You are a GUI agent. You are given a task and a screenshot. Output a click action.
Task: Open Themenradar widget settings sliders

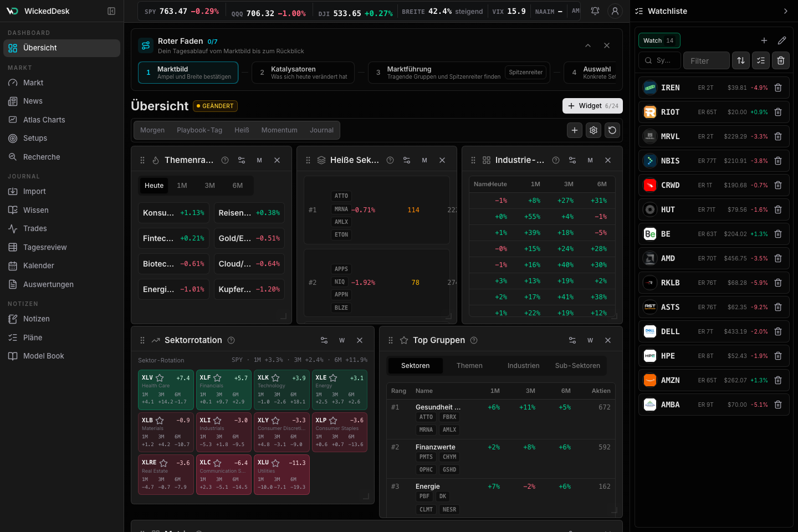pyautogui.click(x=242, y=160)
